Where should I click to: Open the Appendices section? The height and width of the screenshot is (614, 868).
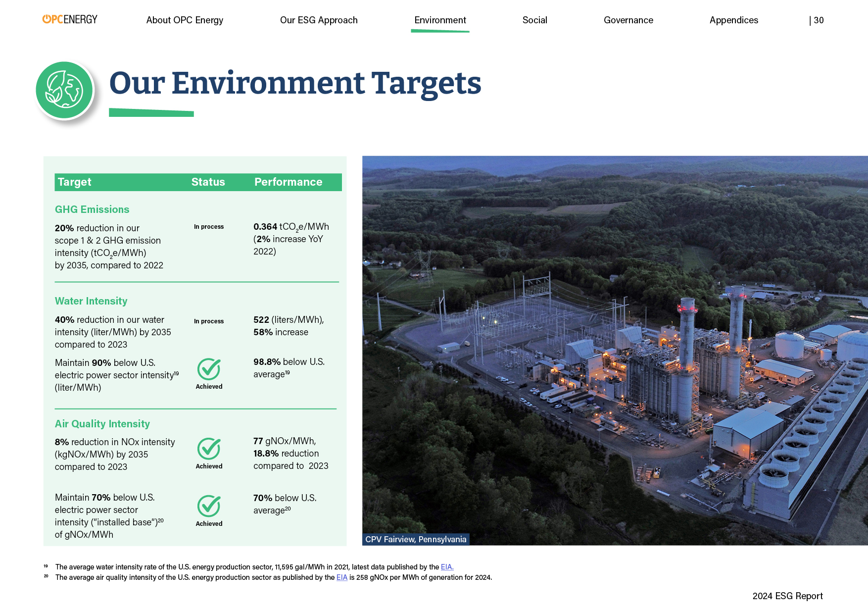click(x=733, y=20)
